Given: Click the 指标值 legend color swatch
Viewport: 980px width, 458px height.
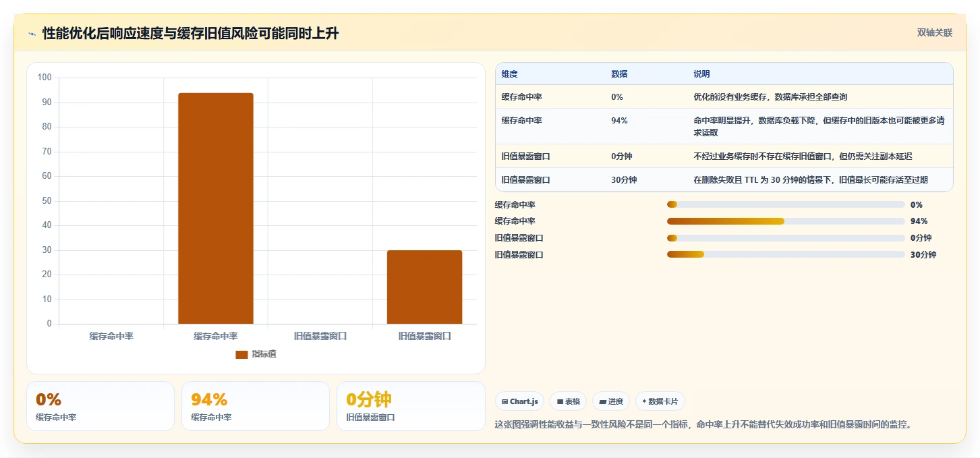Looking at the screenshot, I should coord(241,355).
